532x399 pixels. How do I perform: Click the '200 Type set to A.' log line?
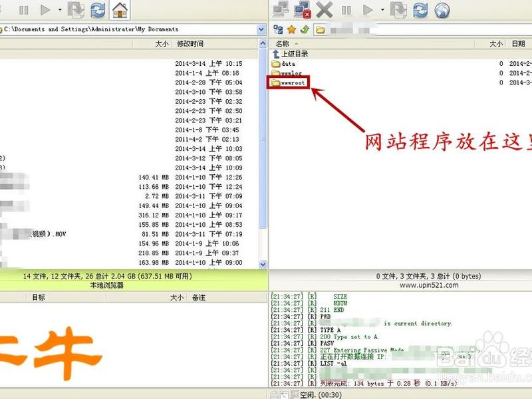point(325,336)
